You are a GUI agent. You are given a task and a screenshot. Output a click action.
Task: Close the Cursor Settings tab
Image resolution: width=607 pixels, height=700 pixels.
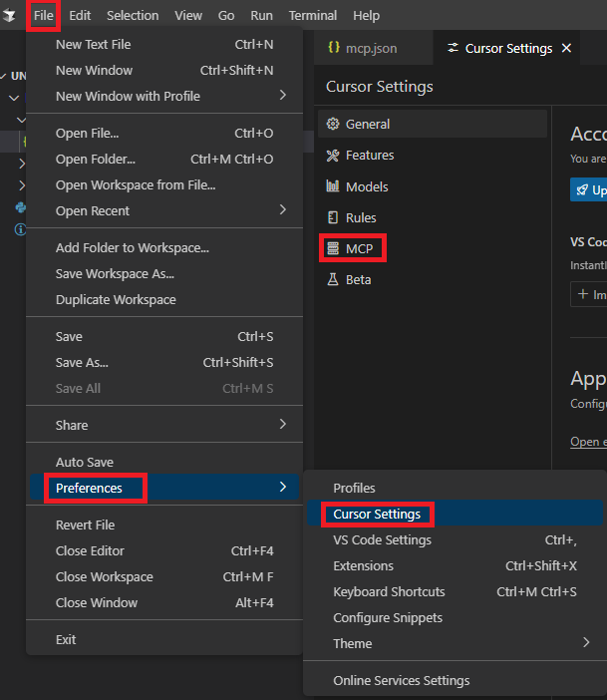pos(566,48)
